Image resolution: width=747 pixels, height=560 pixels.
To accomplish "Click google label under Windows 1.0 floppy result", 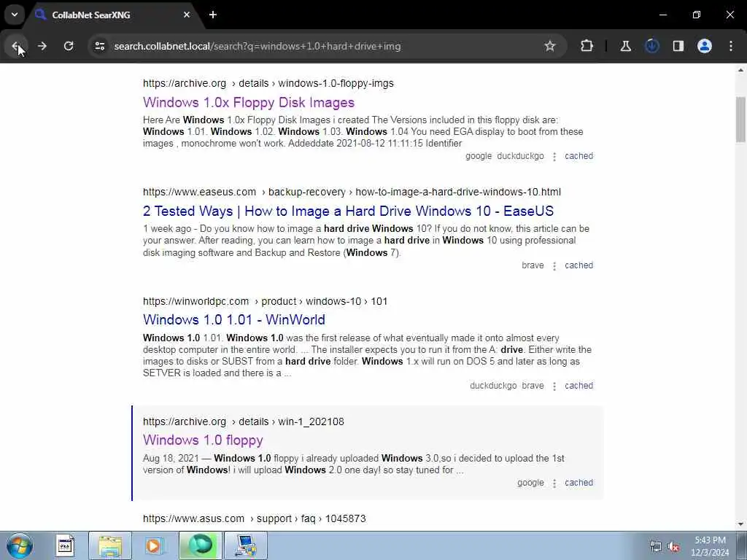I will 530,483.
